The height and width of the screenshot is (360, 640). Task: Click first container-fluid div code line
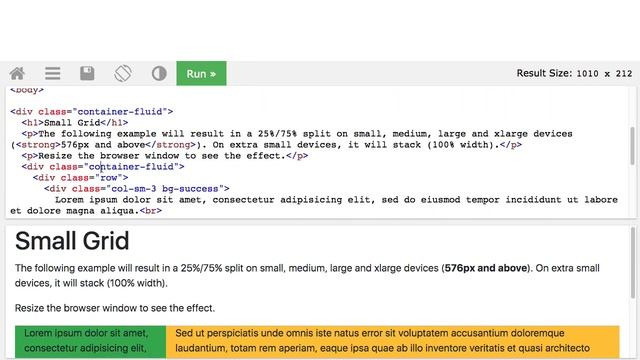[x=92, y=111]
